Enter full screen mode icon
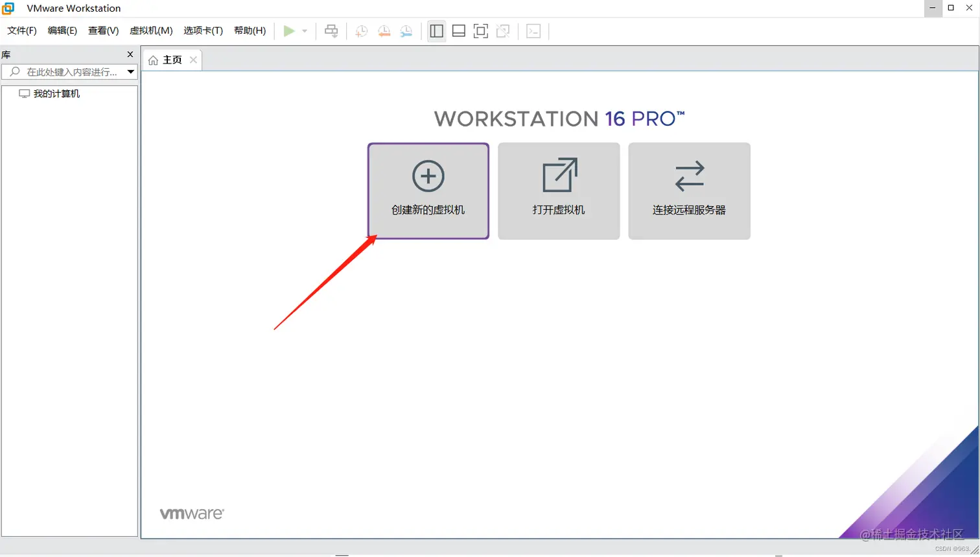Screen dimensions: 980x557 coord(481,31)
